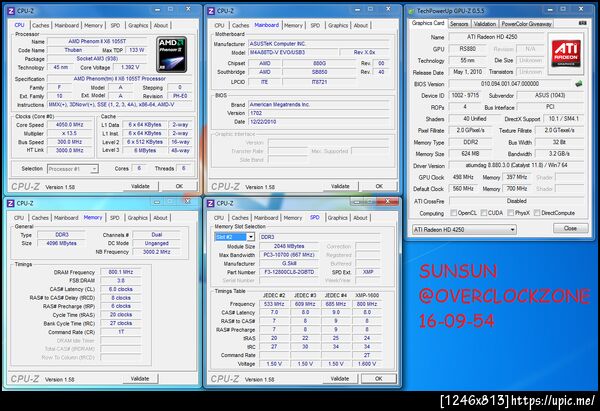Click the GPU Clock value 498 MHz
Screen dimensions: 600x411
(x=463, y=177)
